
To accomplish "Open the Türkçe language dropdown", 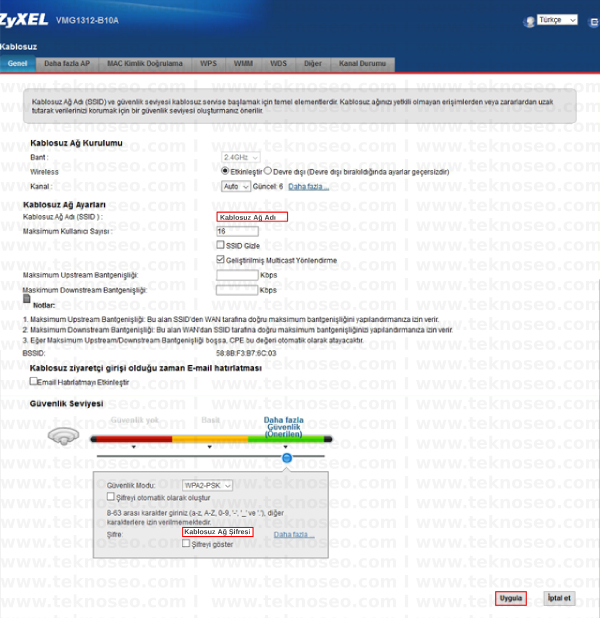I will point(557,20).
